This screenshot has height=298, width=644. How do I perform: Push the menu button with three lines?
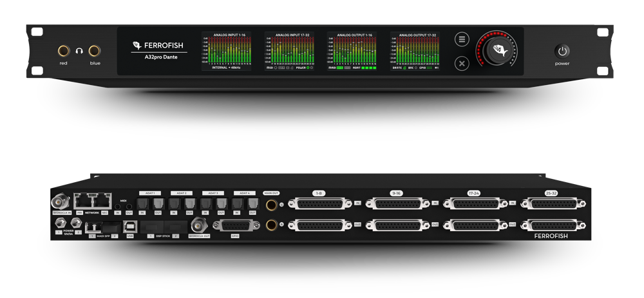point(462,39)
